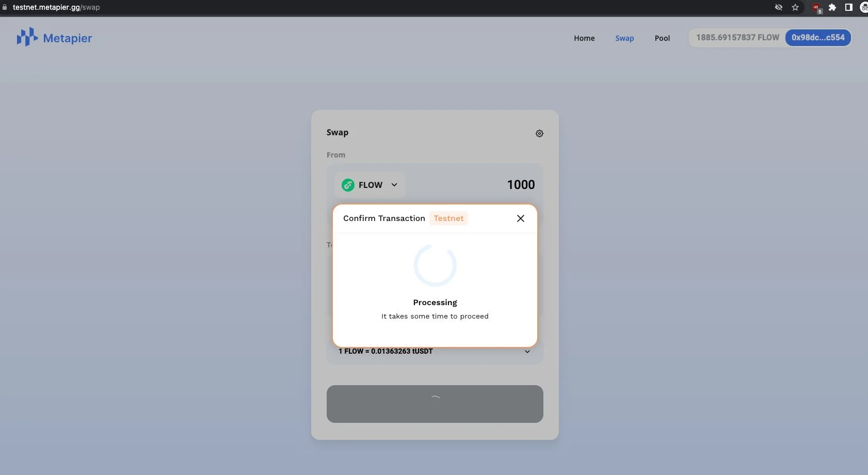
Task: Toggle the browser side panel icon
Action: click(848, 7)
